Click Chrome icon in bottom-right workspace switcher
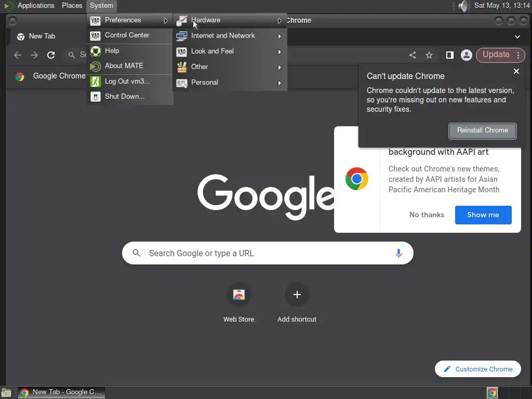Screen dimensions: 532x399 coord(492,393)
